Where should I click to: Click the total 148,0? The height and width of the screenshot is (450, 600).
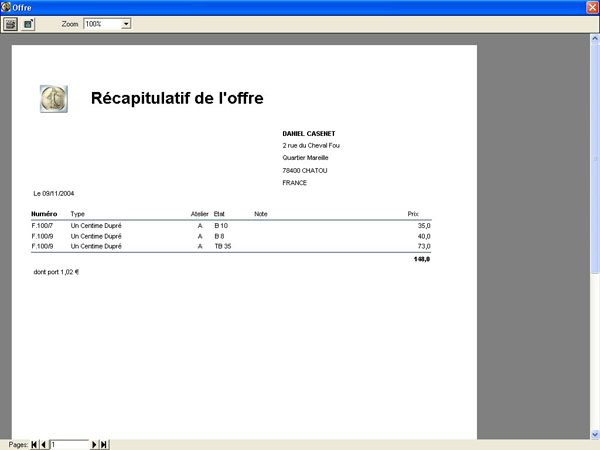[422, 259]
